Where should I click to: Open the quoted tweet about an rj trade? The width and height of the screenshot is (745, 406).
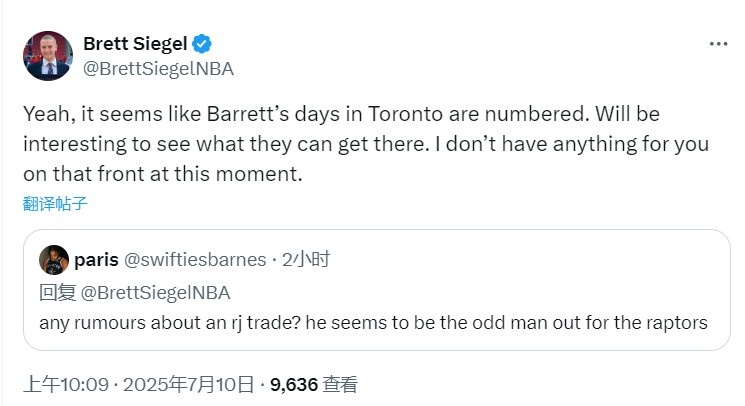coord(373,323)
